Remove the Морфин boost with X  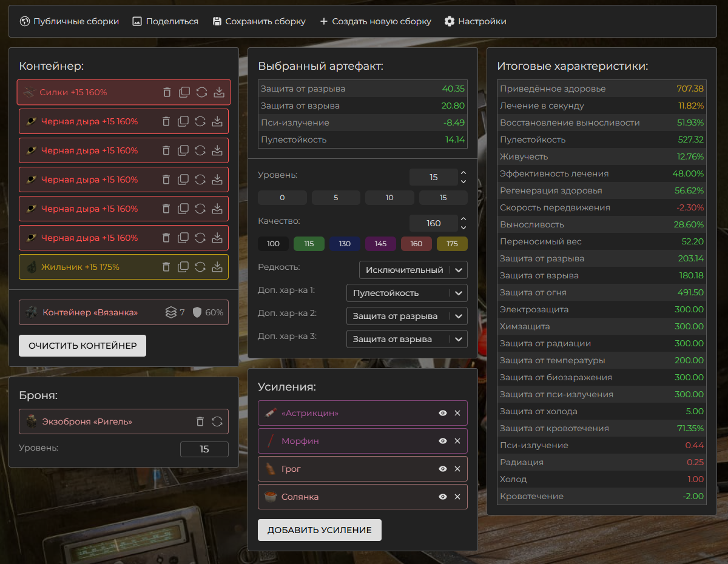tap(457, 441)
